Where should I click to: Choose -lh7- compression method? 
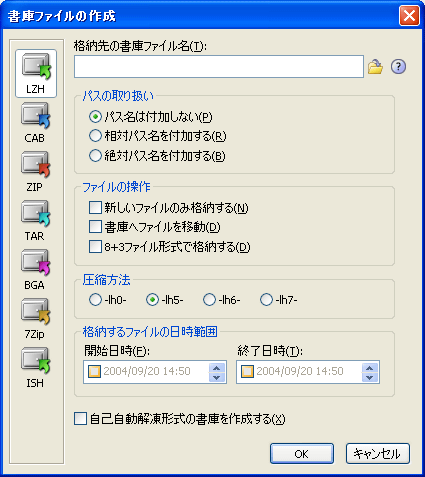point(266,300)
